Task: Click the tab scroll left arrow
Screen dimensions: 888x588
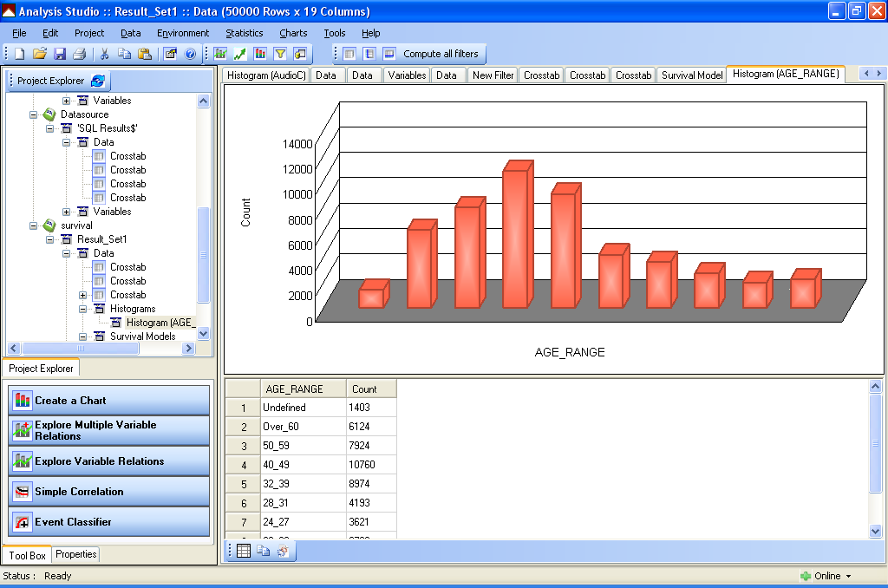Action: click(x=866, y=73)
